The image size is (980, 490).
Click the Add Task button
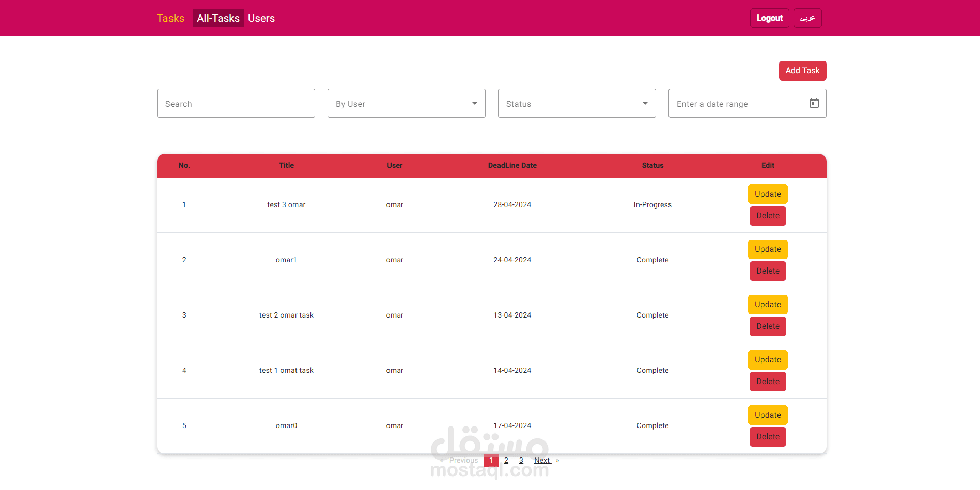point(802,71)
